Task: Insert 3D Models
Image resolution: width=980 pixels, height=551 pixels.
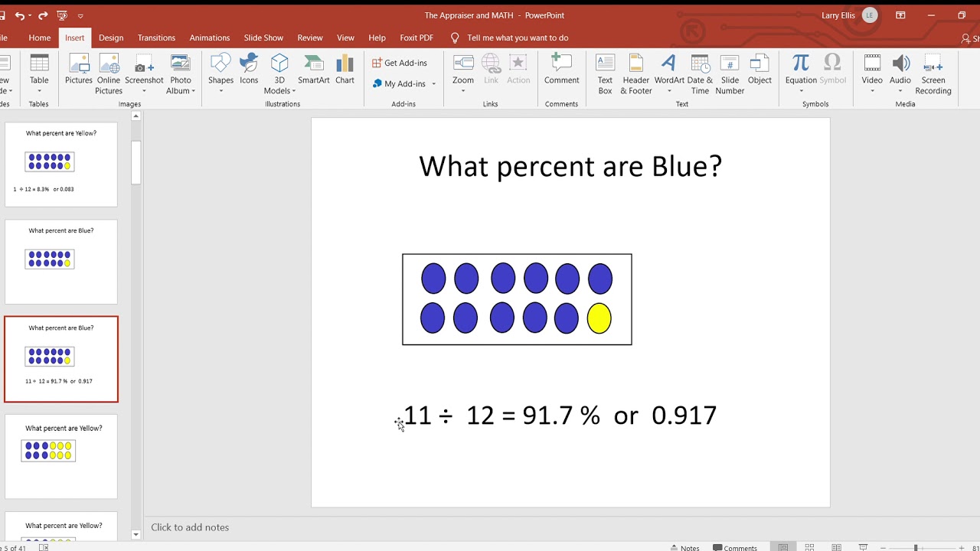Action: 279,73
